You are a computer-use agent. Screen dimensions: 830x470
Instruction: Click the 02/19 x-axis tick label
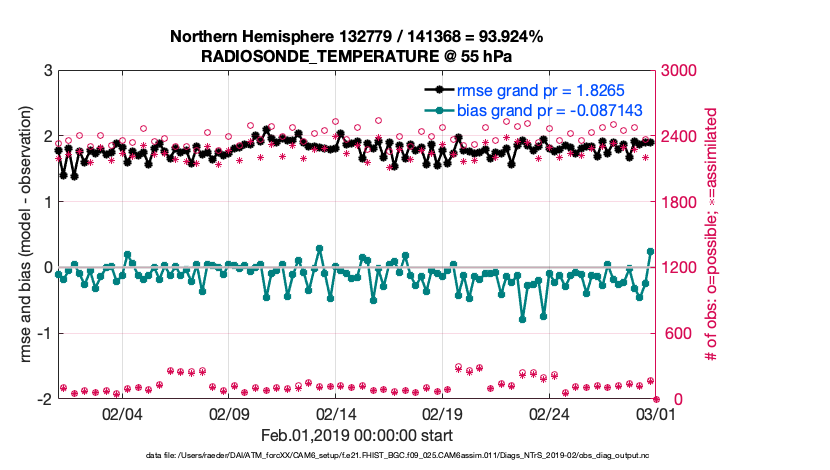[442, 413]
